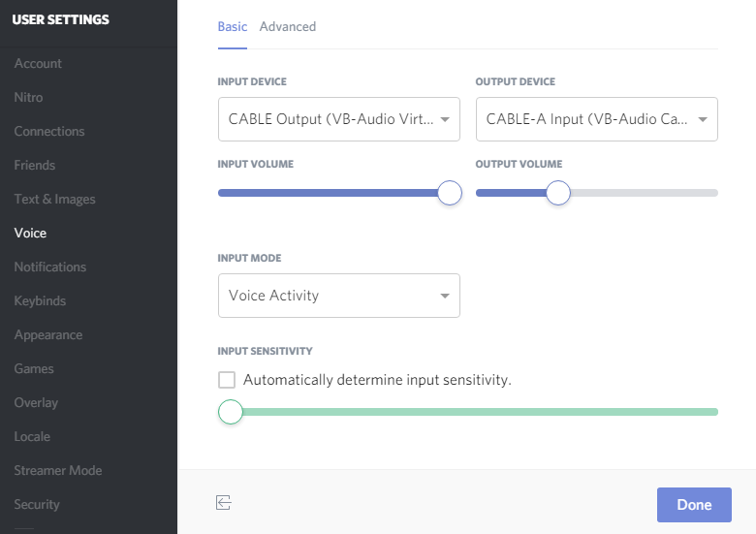Click the Output Volume slider handle
The height and width of the screenshot is (534, 756).
(x=558, y=193)
